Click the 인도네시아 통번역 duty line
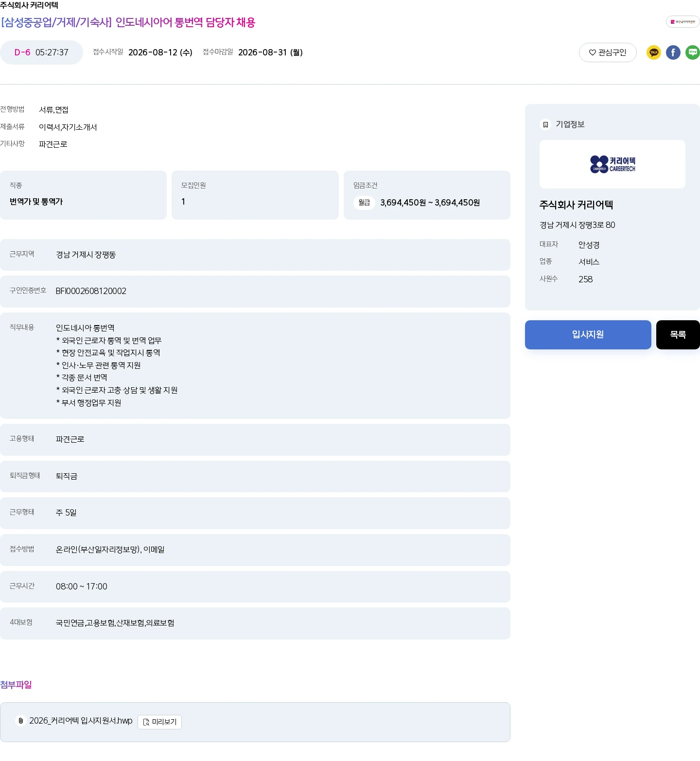Viewport: 700px width, 761px height. [85, 328]
